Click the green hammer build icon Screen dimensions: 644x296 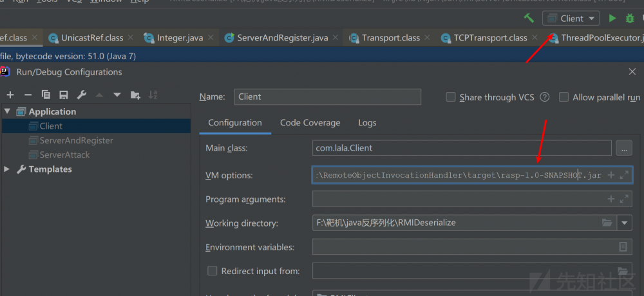point(529,19)
